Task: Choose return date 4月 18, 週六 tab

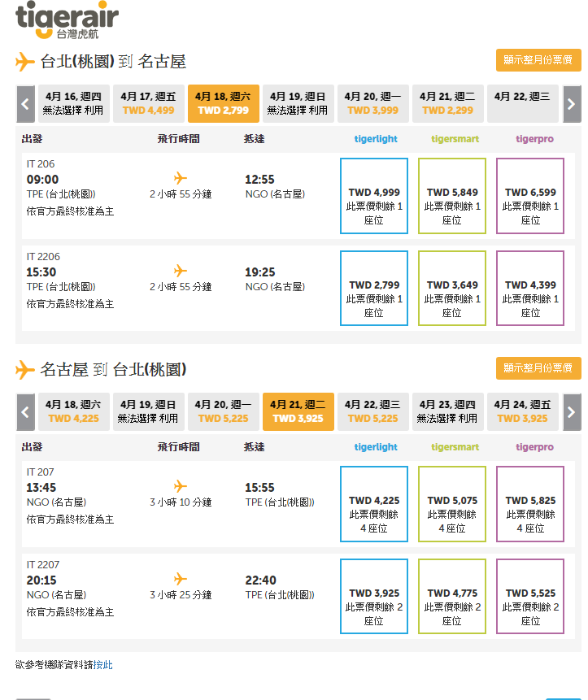Action: (x=73, y=411)
